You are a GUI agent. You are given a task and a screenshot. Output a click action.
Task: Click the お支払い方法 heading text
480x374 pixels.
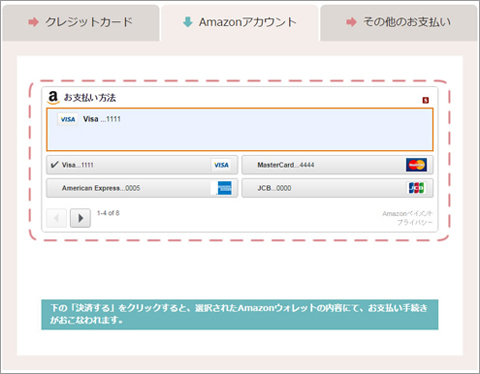point(90,98)
